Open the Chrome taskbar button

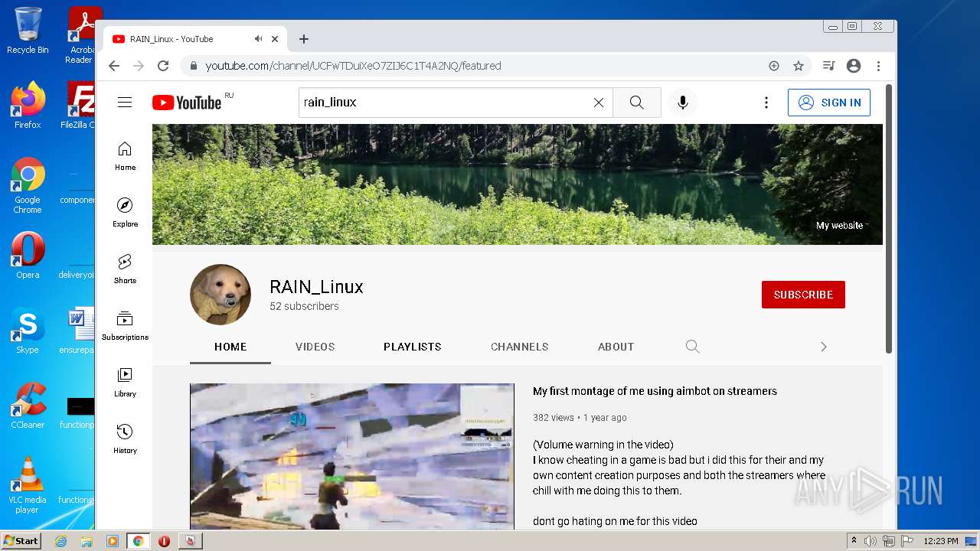point(138,541)
